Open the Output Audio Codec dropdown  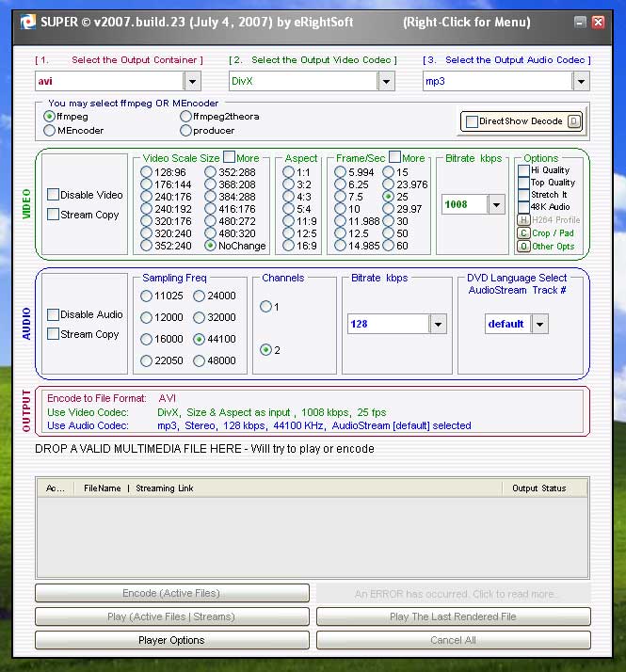click(x=581, y=81)
